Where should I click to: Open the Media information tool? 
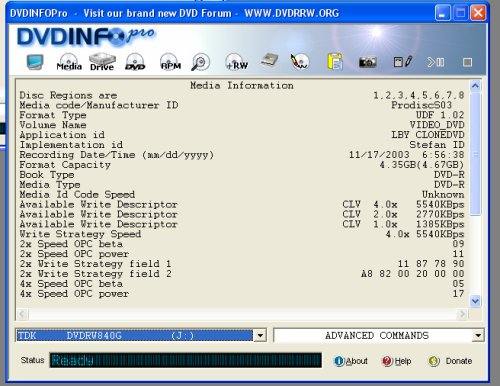[69, 62]
